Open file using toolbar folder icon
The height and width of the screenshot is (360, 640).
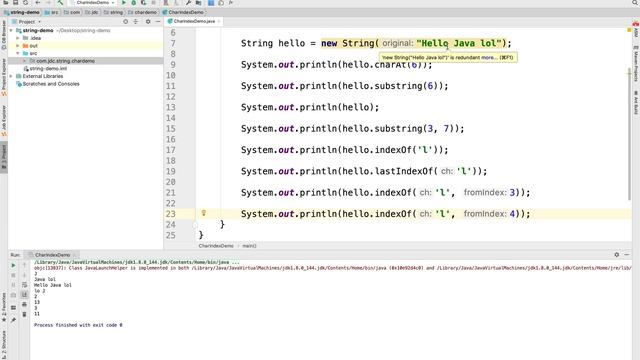6,3
